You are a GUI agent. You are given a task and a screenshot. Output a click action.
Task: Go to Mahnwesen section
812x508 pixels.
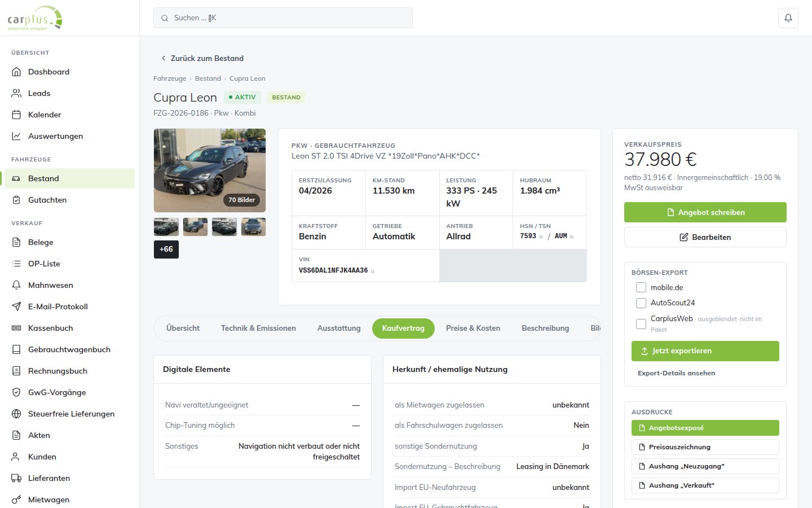pos(69,285)
